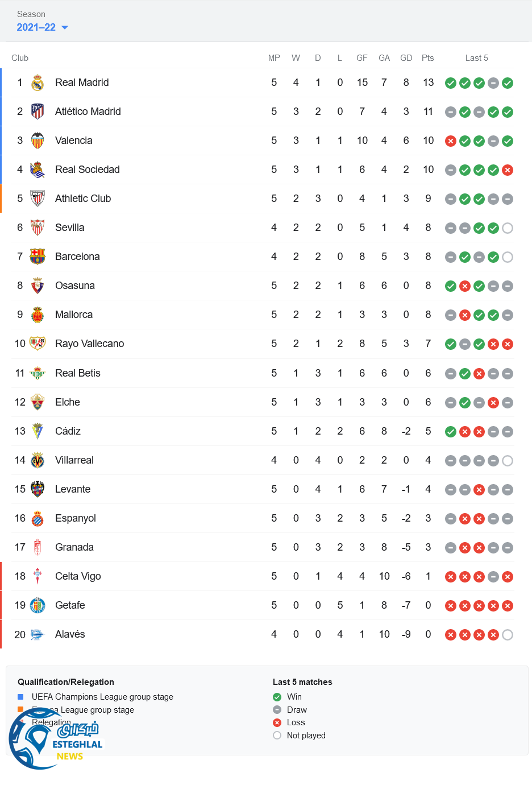Click the Villarreal crest icon

point(38,460)
